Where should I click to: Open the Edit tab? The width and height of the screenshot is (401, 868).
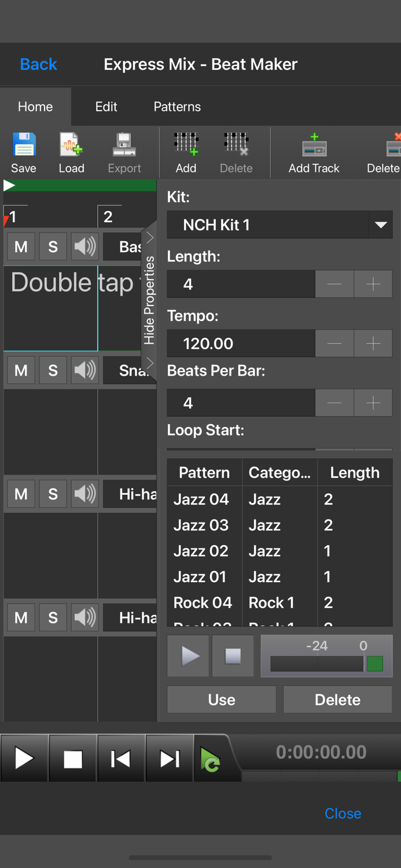[106, 106]
